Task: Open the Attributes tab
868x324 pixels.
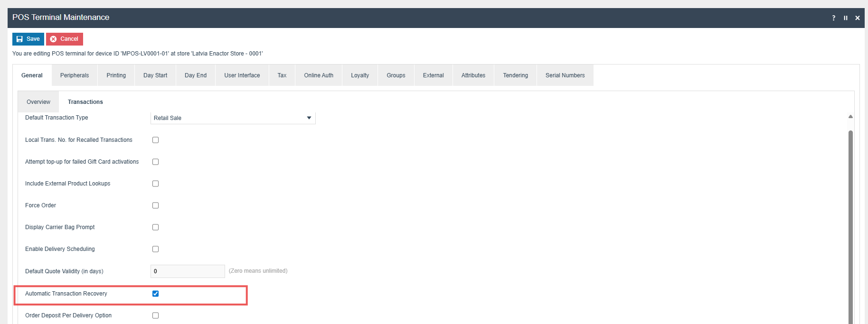Action: click(473, 75)
